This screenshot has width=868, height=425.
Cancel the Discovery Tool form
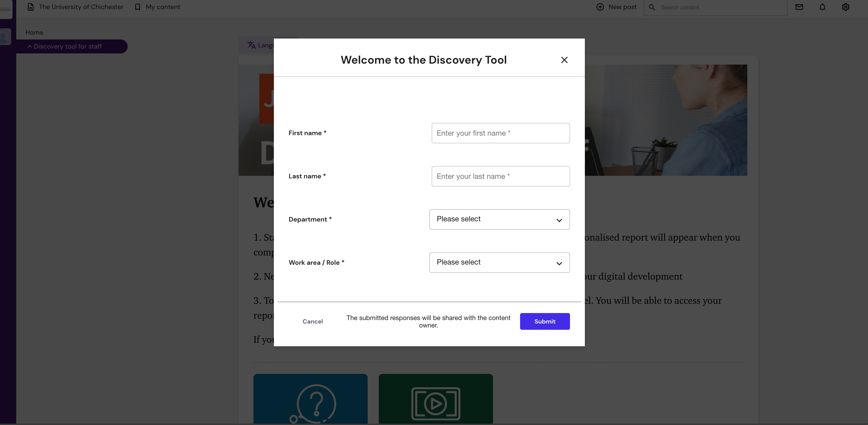(x=313, y=321)
